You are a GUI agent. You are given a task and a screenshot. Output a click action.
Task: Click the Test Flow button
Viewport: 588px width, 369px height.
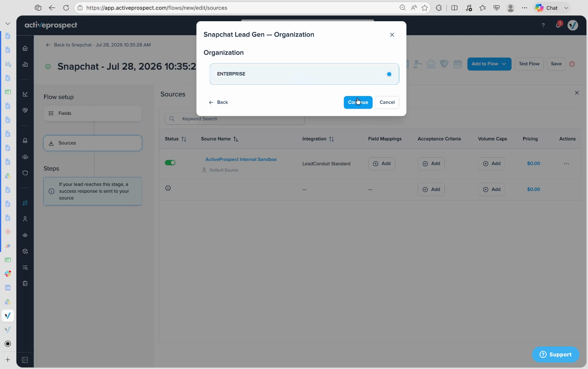coord(529,64)
